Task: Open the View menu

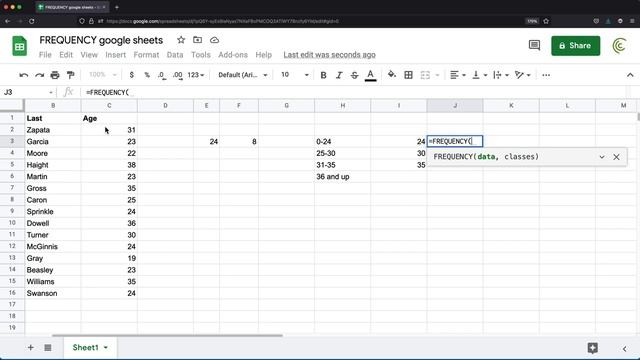Action: point(89,55)
